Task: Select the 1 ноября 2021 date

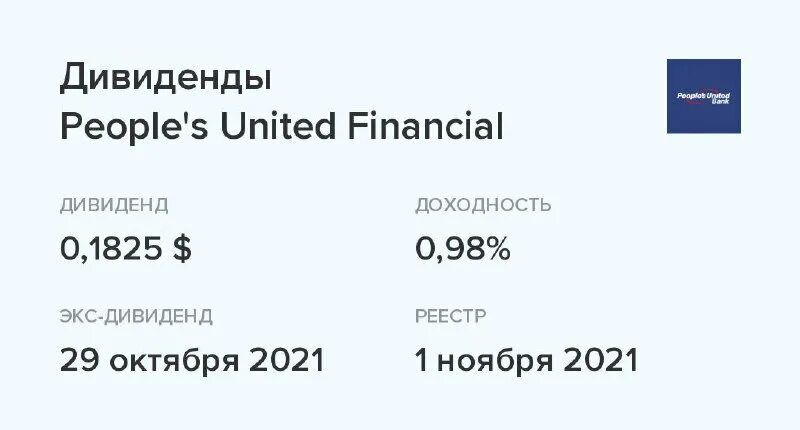Action: pos(526,360)
